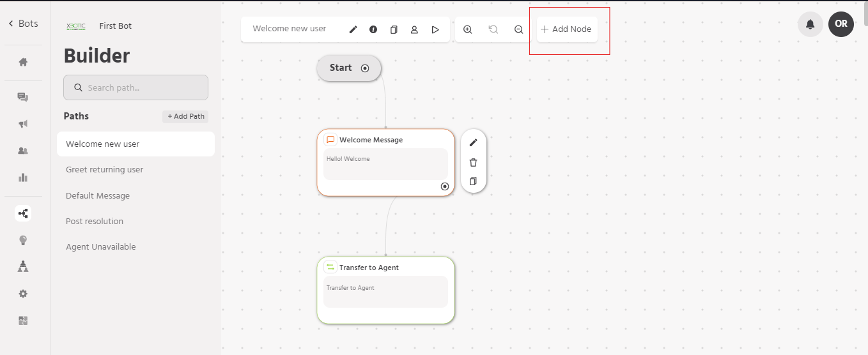Screen dimensions: 868x355
Task: Open the notifications bell
Action: click(810, 24)
